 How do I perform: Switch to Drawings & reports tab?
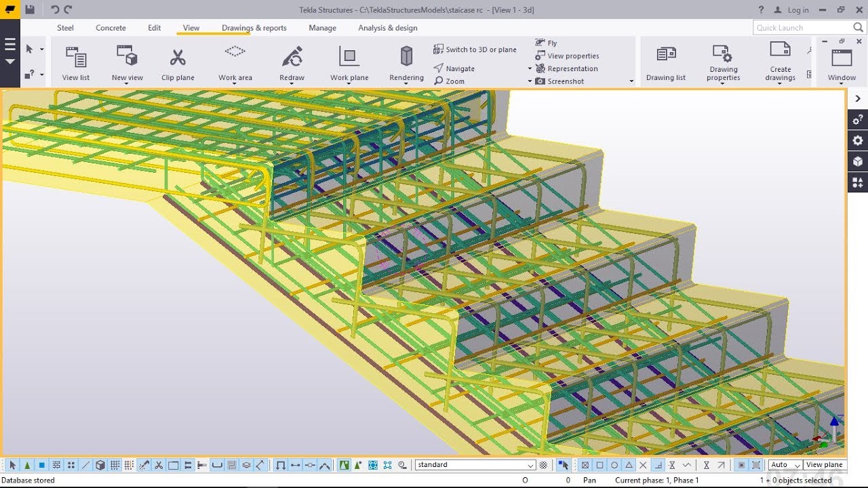pyautogui.click(x=254, y=28)
